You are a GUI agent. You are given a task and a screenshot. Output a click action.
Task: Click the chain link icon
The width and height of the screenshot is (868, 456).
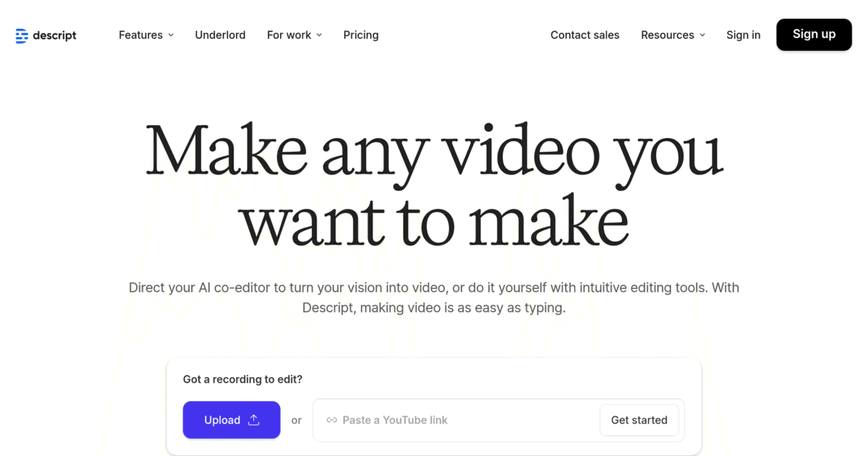click(332, 420)
